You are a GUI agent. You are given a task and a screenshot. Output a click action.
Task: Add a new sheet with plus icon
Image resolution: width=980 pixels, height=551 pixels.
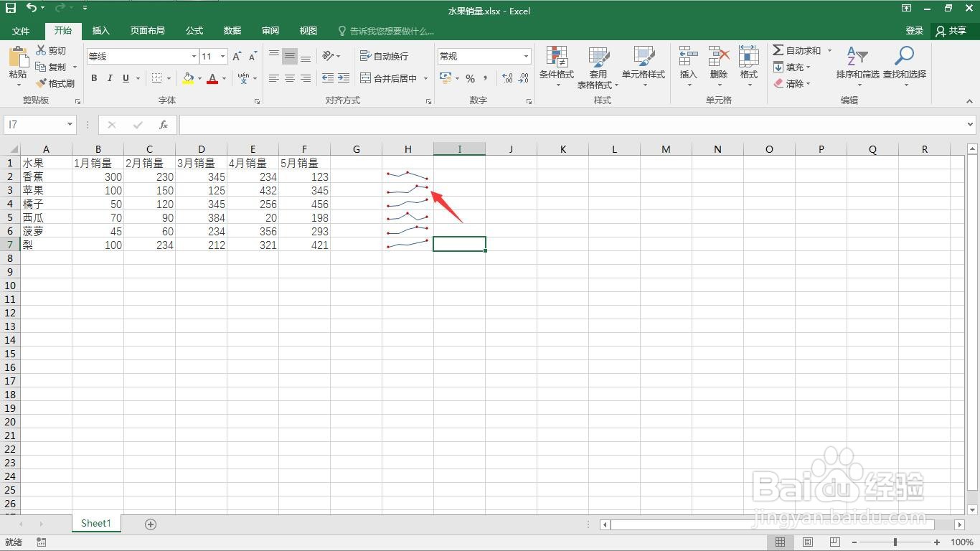[151, 524]
